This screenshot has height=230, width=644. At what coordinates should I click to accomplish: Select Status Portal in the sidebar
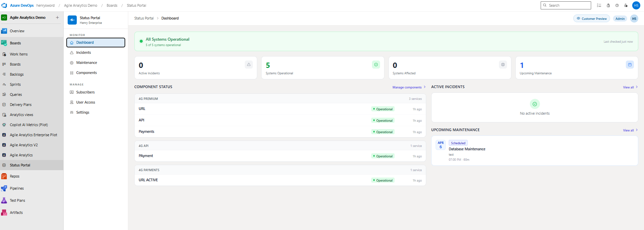coord(32,165)
